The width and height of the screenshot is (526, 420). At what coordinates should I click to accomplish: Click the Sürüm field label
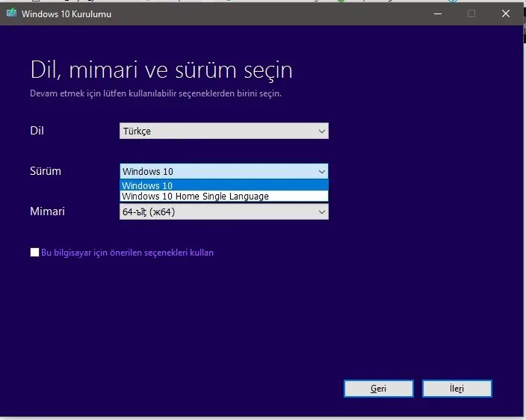point(46,171)
